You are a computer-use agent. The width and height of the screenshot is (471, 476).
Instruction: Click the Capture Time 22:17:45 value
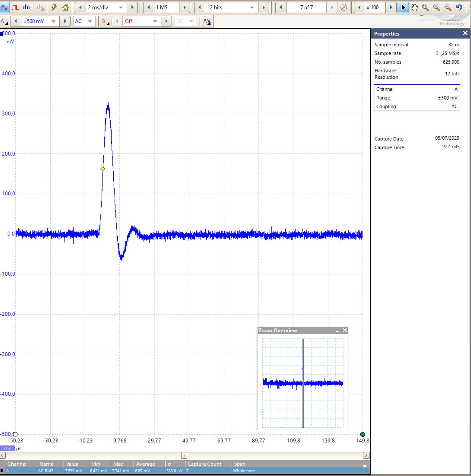tap(451, 147)
